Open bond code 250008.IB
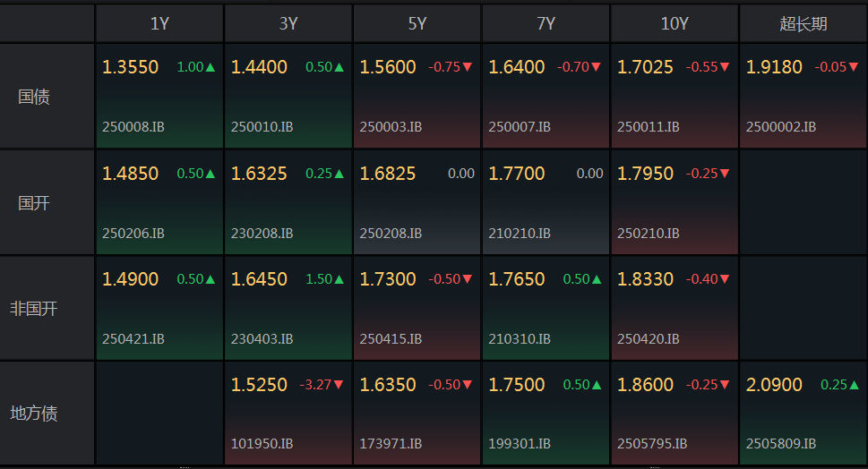The width and height of the screenshot is (868, 469). click(x=133, y=127)
